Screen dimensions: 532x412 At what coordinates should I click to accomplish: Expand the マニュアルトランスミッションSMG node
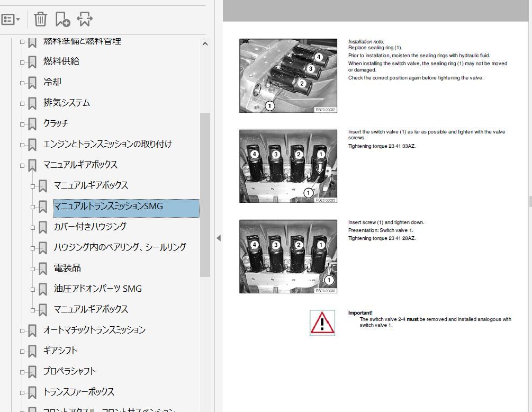[x=33, y=207]
